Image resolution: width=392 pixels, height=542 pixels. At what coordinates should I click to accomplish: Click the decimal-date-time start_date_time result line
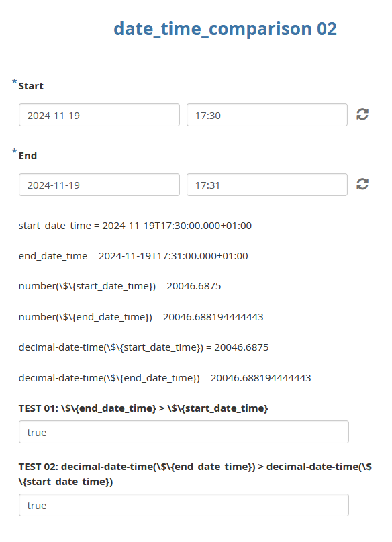click(x=144, y=347)
